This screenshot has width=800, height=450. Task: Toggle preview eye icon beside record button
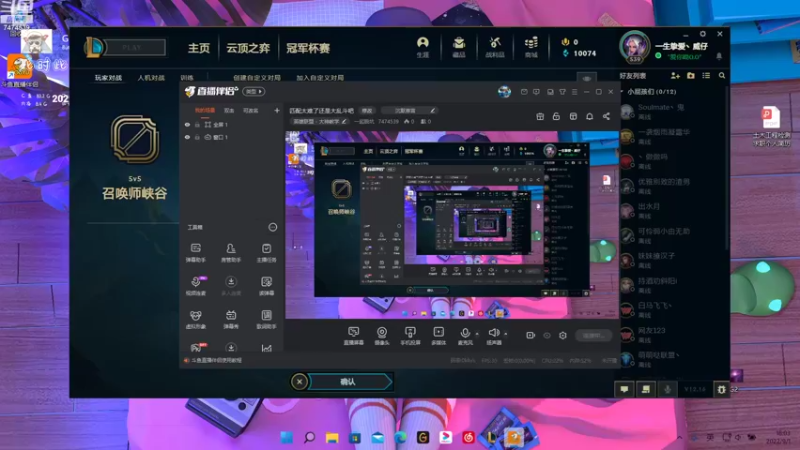pyautogui.click(x=547, y=335)
